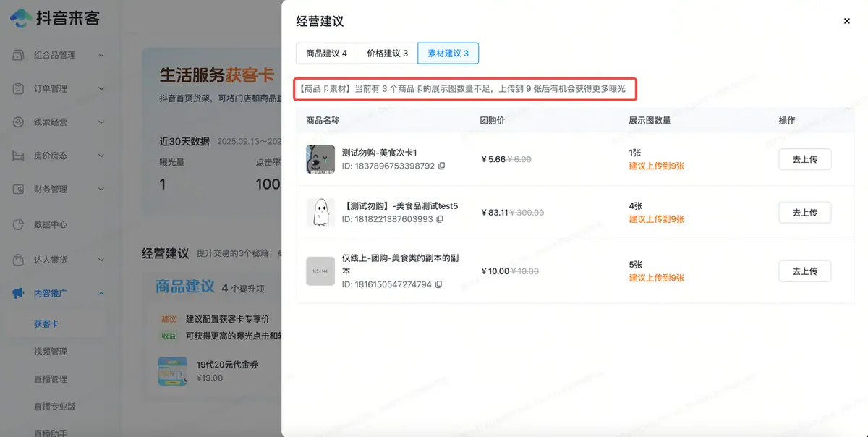Screen dimensions: 868x437
Task: Click product name 测试勿购-美食次卡1
Action: [380, 153]
